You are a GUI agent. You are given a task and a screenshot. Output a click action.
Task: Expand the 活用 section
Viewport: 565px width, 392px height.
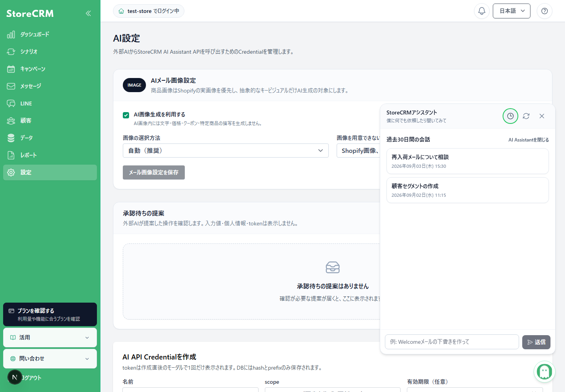[x=50, y=338]
